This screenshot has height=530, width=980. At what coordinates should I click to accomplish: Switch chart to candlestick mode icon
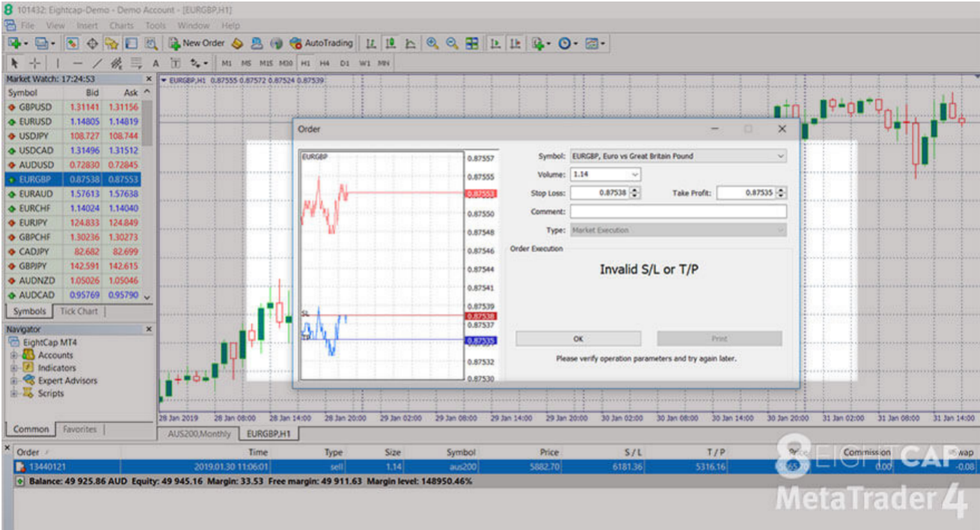pyautogui.click(x=391, y=44)
